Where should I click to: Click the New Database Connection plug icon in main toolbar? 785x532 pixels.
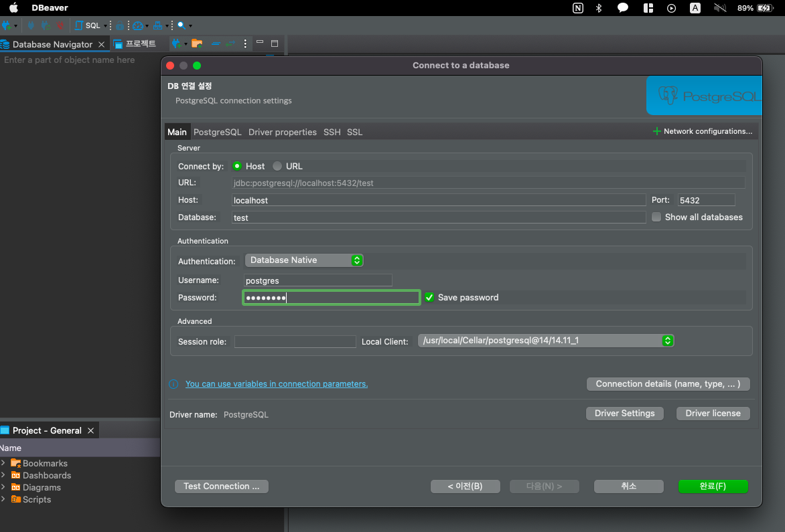pos(7,25)
